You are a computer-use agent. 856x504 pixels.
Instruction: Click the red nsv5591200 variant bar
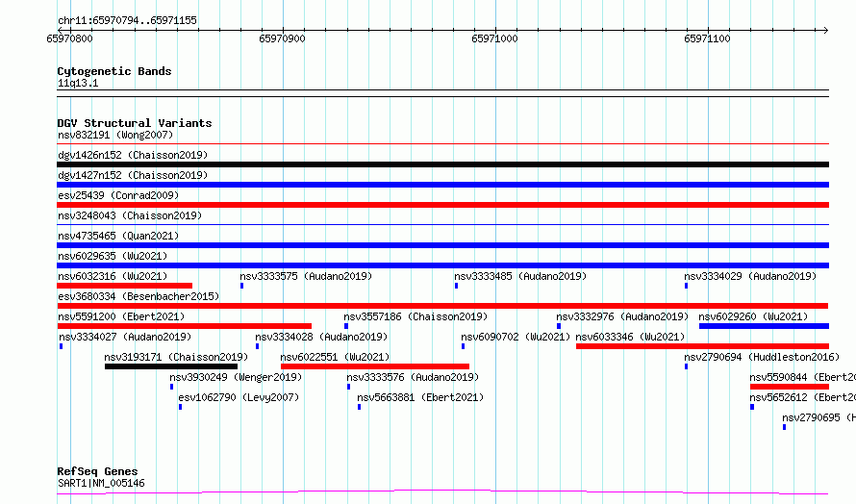(x=185, y=326)
